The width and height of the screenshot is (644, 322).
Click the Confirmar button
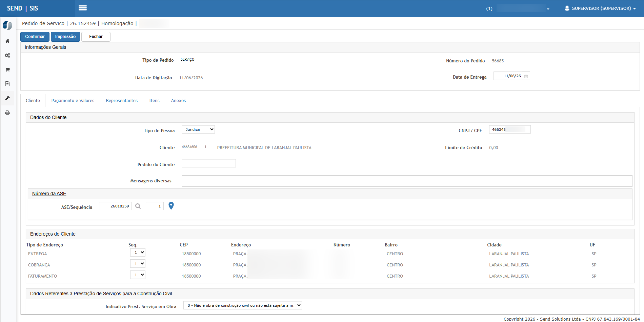(35, 37)
